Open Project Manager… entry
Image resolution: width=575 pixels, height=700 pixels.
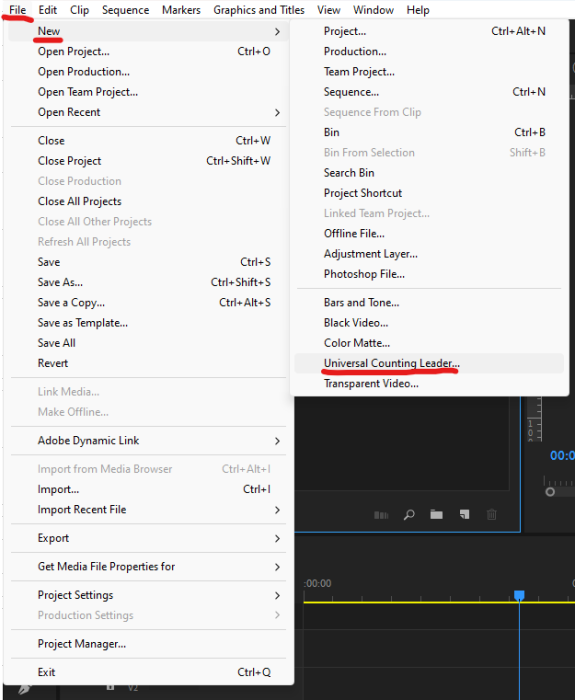point(148,644)
